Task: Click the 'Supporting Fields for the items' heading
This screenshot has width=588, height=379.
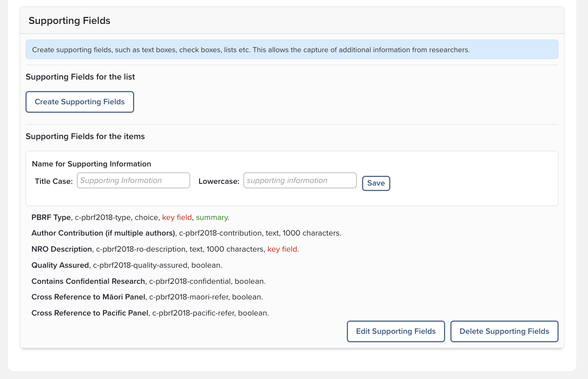Action: [x=85, y=136]
